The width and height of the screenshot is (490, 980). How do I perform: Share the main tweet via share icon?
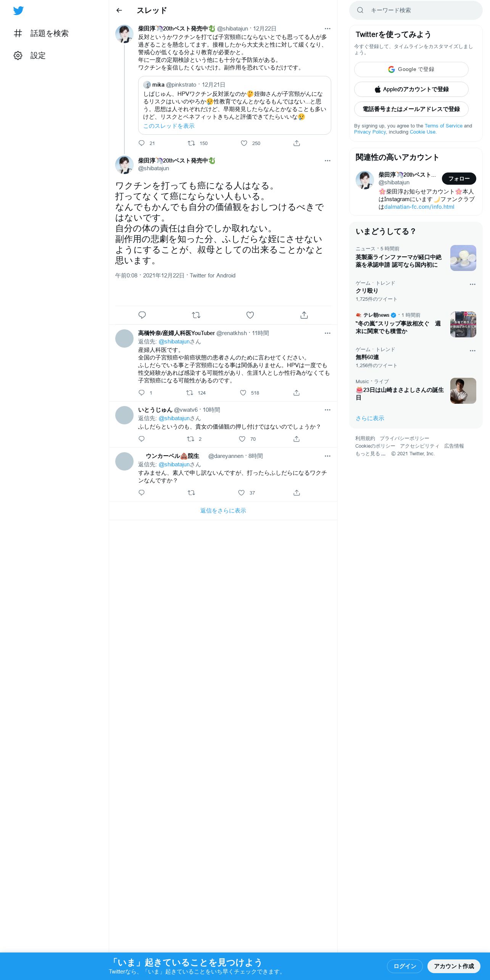coord(304,315)
